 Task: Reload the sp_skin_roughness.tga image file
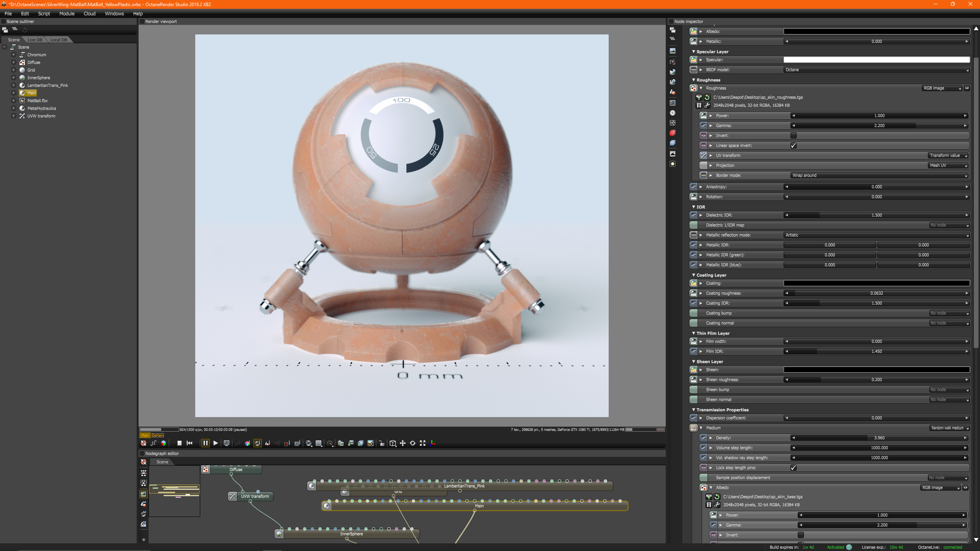pos(707,97)
